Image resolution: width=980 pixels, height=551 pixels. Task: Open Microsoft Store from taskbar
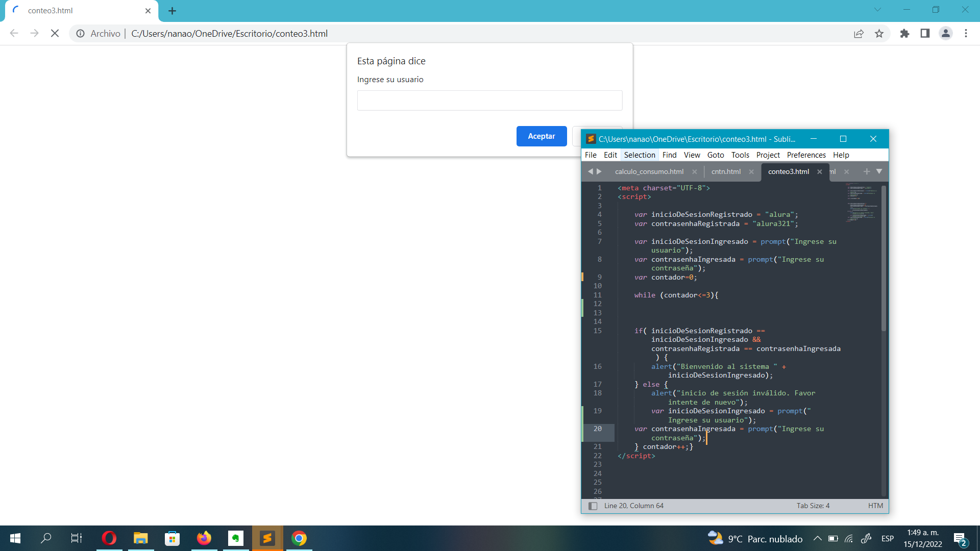point(172,538)
